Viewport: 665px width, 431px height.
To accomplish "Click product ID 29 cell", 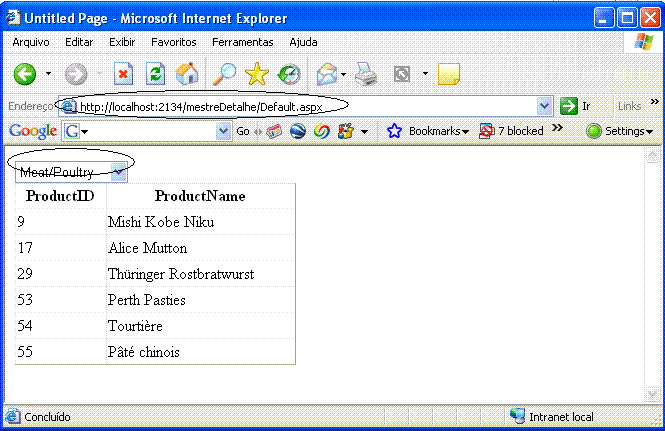I will coord(61,274).
